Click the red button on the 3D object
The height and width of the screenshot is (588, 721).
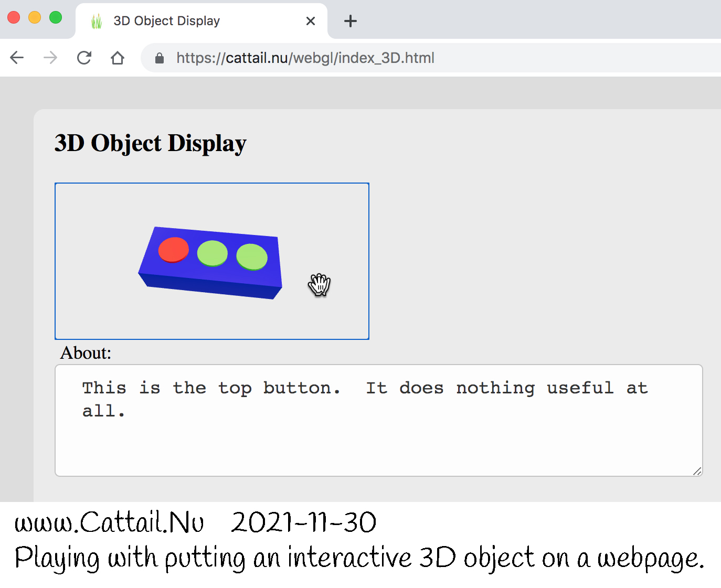(x=174, y=250)
